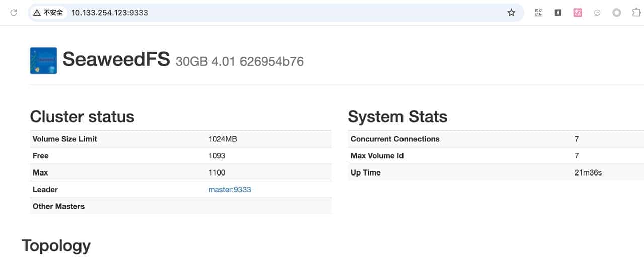Bookmark this page with the star icon
644x263 pixels.
pos(511,13)
